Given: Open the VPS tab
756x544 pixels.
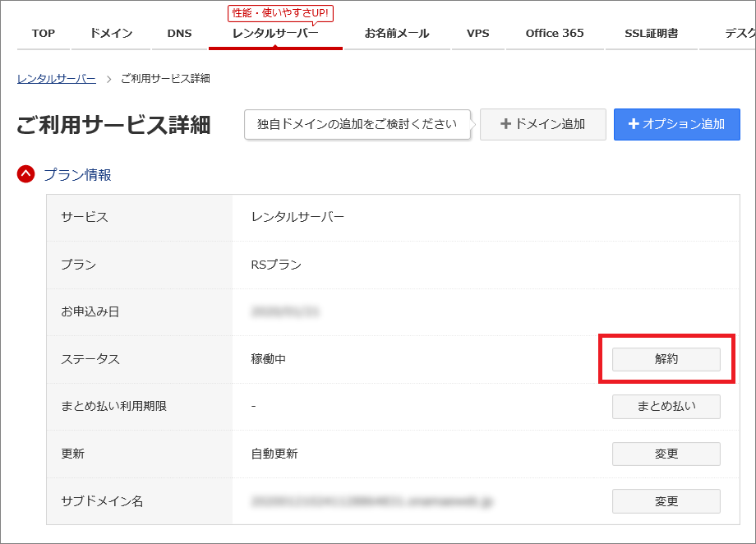Looking at the screenshot, I should point(477,33).
